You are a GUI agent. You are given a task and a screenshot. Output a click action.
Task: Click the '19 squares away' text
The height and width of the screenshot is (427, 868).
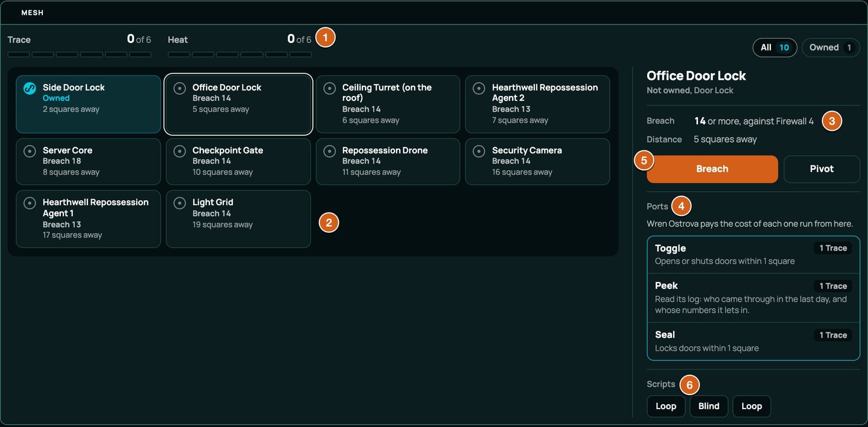pyautogui.click(x=222, y=225)
